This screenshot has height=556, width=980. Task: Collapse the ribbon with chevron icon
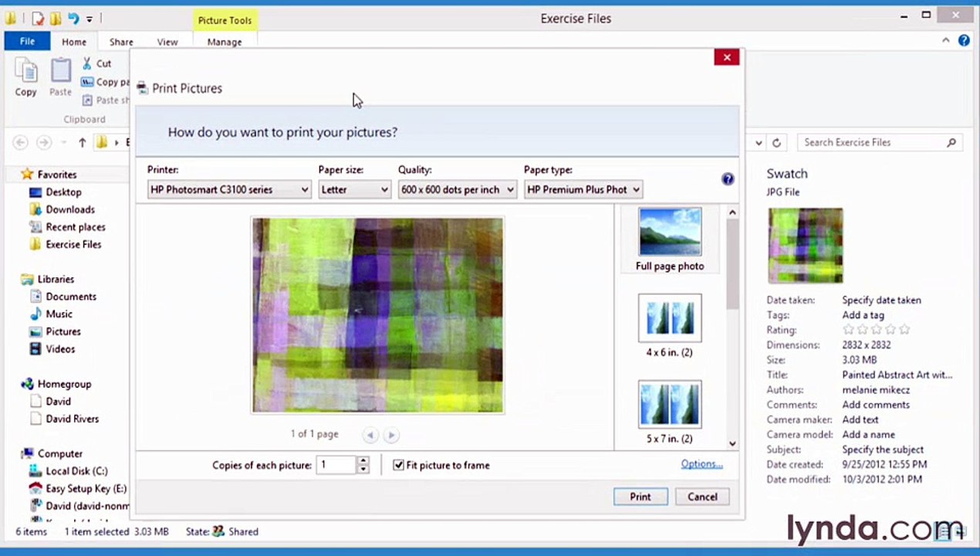click(946, 40)
